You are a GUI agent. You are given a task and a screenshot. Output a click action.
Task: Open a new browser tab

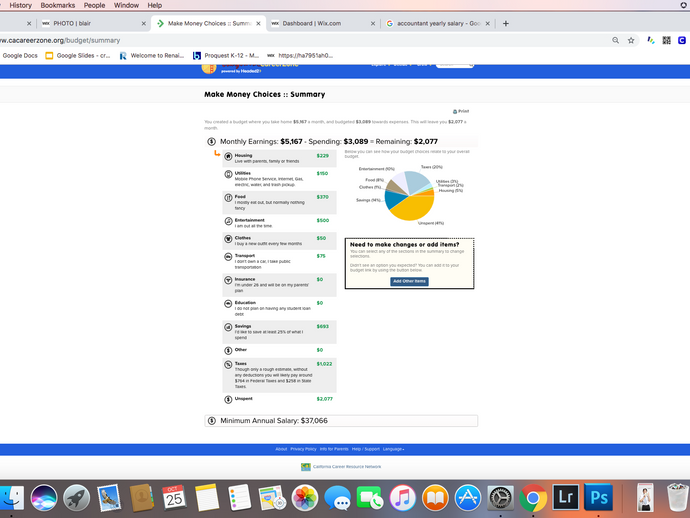point(506,23)
